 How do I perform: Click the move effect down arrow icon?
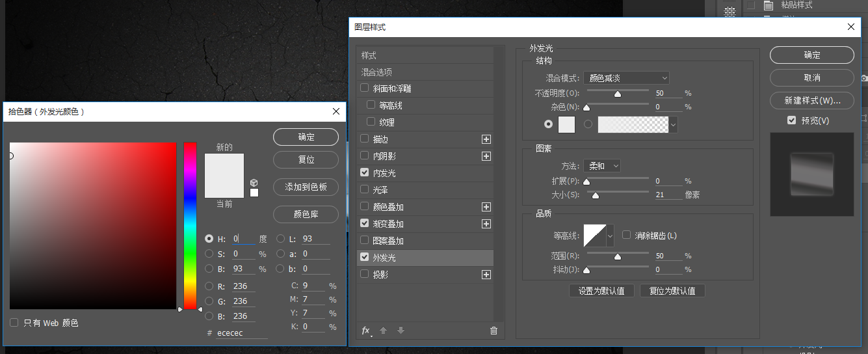[401, 331]
